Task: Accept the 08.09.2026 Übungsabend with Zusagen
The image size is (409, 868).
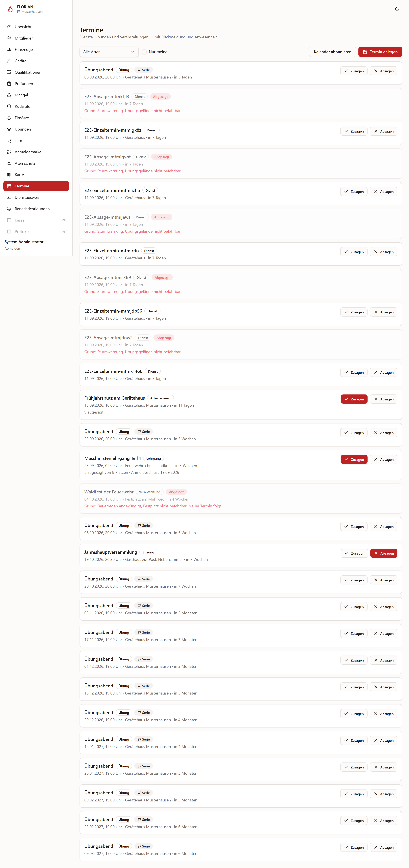Action: (x=353, y=71)
